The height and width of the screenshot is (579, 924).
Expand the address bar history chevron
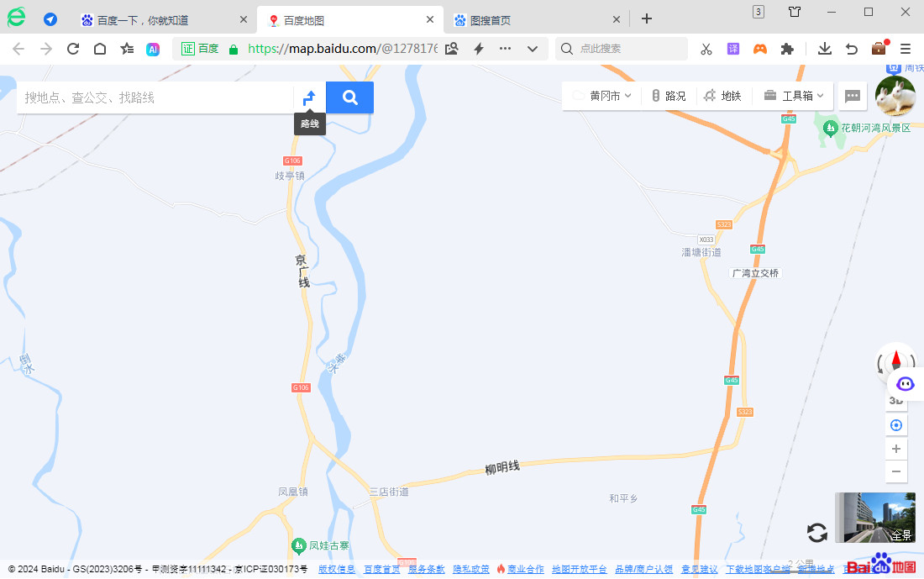(x=532, y=49)
